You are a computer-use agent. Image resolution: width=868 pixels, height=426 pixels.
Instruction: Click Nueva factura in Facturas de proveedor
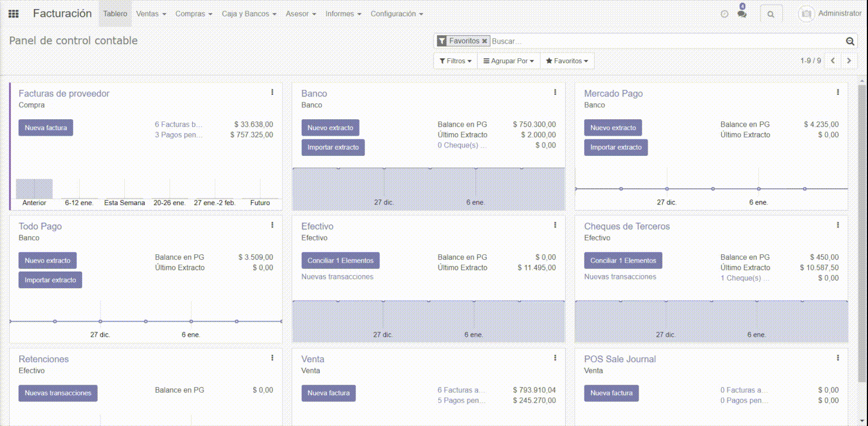[46, 128]
